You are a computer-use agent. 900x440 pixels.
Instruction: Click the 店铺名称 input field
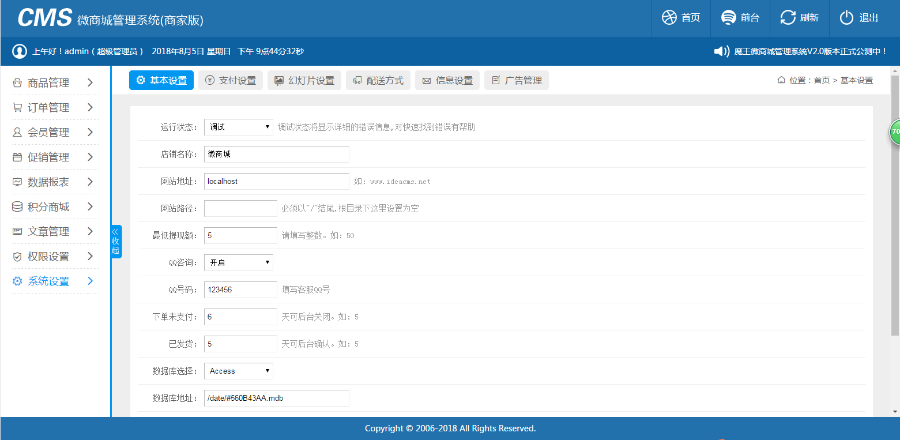click(277, 154)
